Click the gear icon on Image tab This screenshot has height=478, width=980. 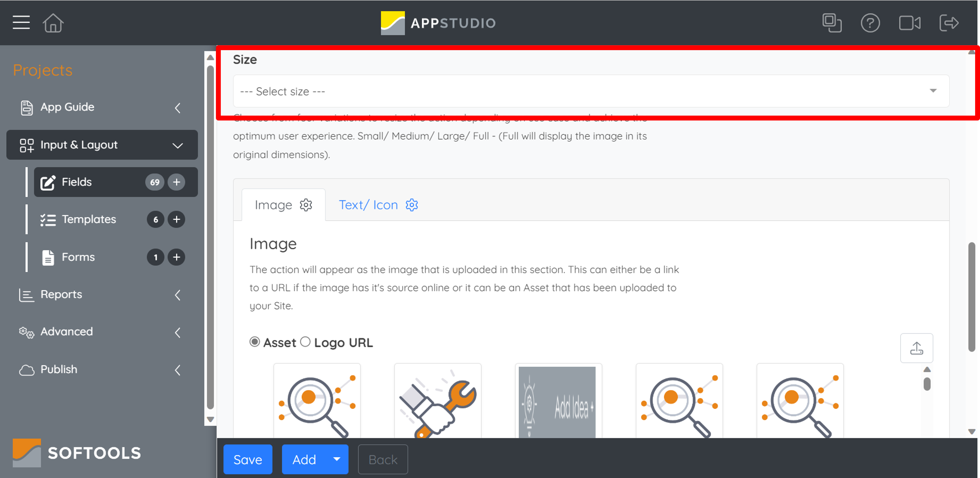(x=306, y=205)
